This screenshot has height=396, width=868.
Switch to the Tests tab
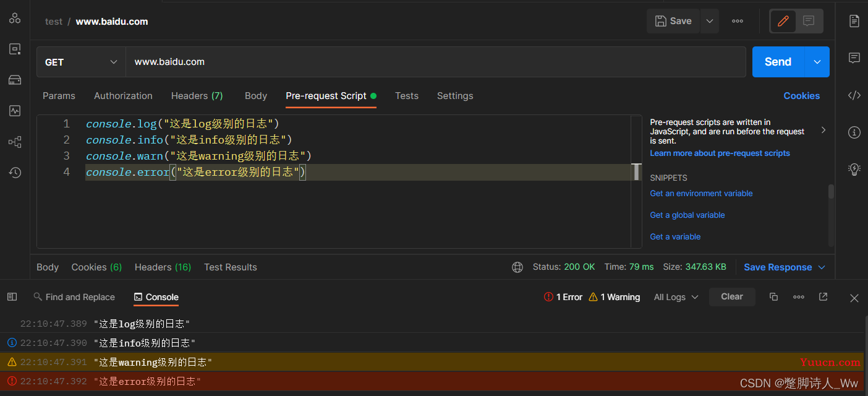coord(407,96)
